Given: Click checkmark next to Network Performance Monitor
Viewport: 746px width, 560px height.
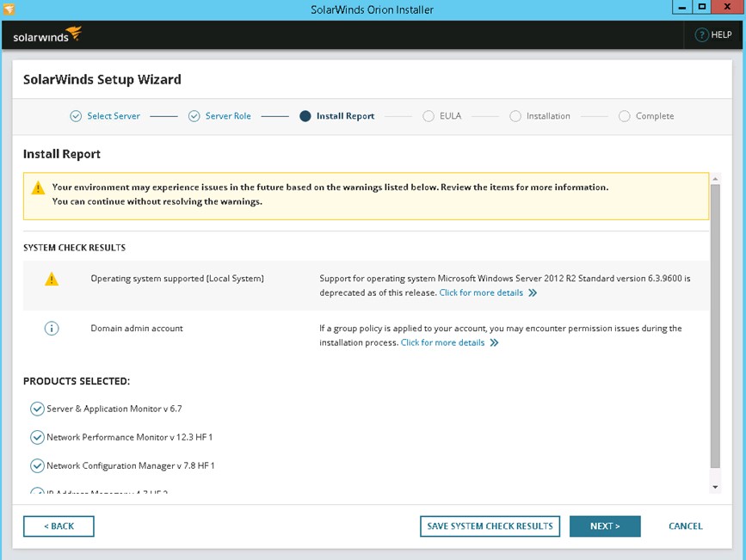Looking at the screenshot, I should pyautogui.click(x=37, y=437).
